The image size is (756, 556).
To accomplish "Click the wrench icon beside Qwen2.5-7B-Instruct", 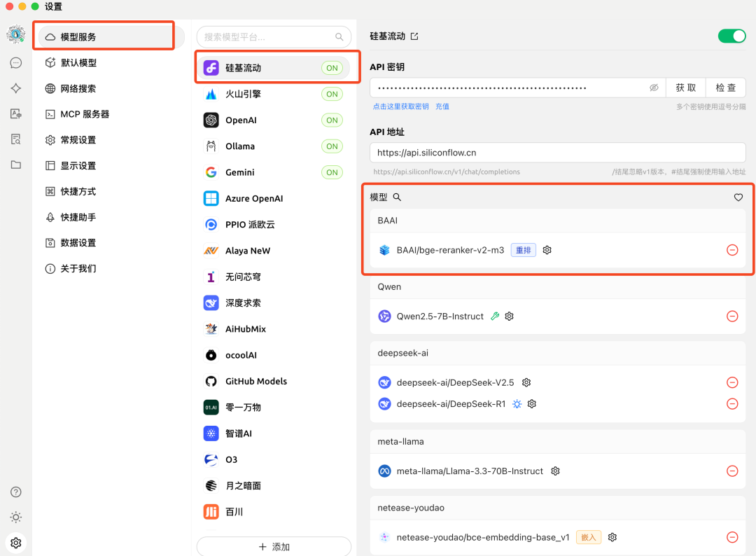I will pyautogui.click(x=494, y=316).
